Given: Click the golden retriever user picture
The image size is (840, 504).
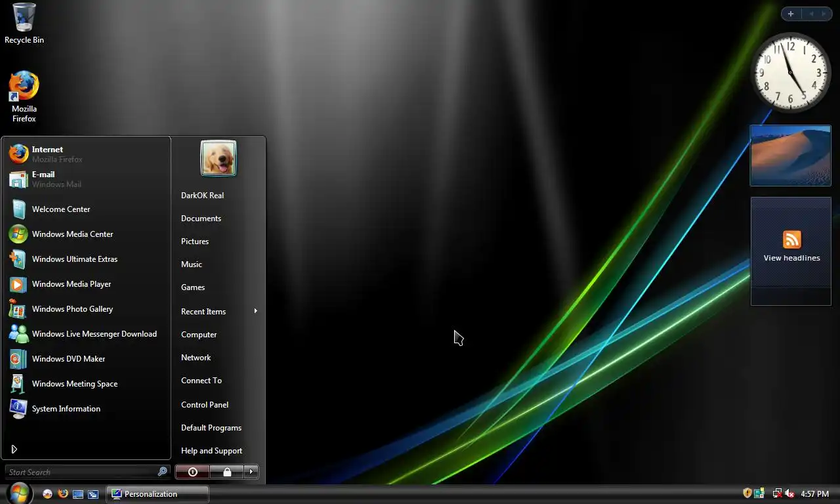Looking at the screenshot, I should (x=219, y=158).
